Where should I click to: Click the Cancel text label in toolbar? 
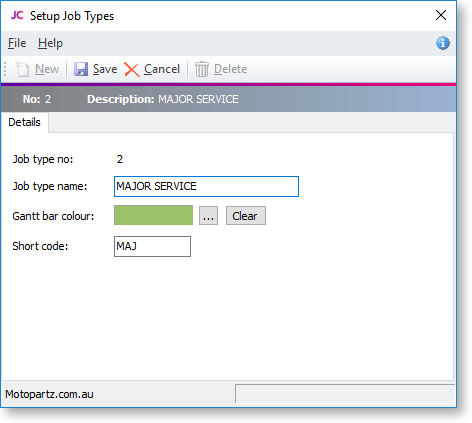coord(162,69)
